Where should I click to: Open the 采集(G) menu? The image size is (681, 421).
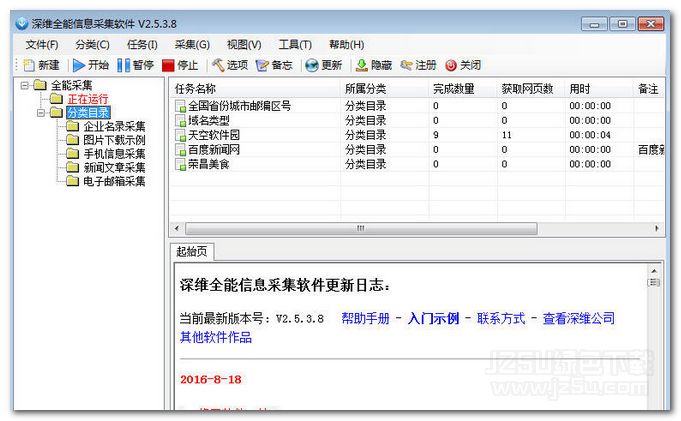192,45
